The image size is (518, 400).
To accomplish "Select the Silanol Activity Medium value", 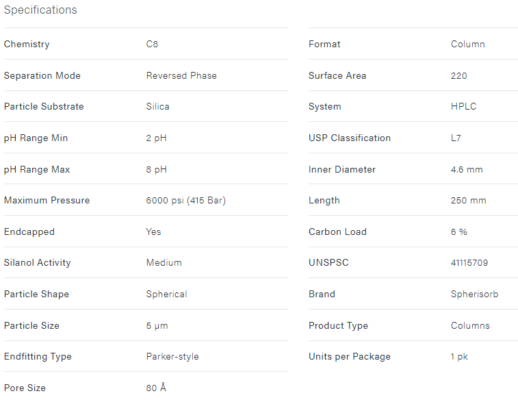I will 164,263.
